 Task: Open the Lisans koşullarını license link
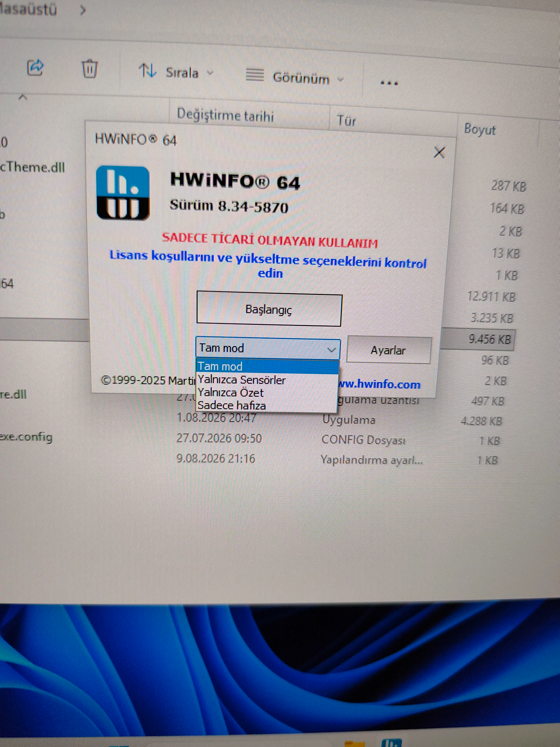coord(268,264)
